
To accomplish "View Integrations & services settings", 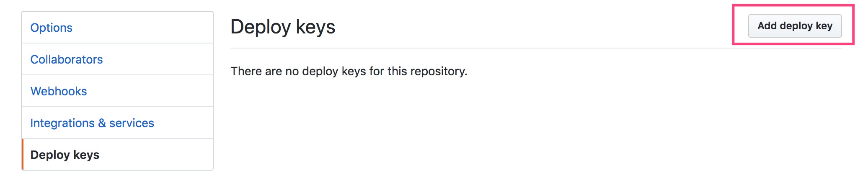I will [x=92, y=123].
